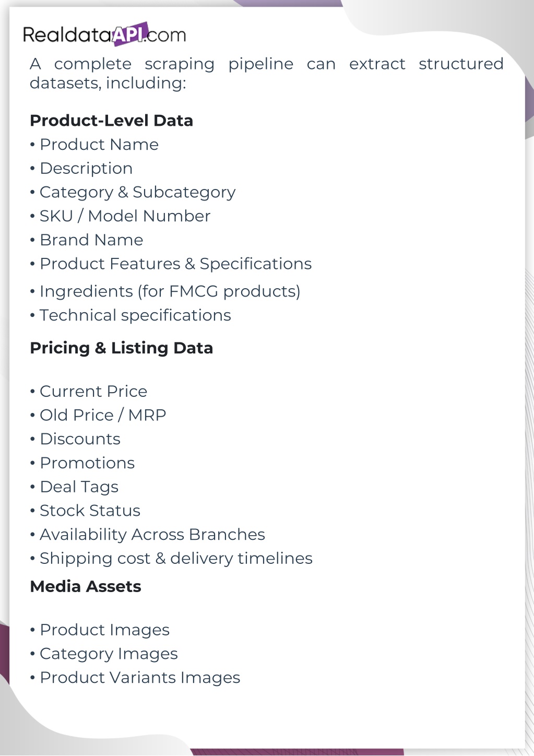This screenshot has height=756, width=534.
Task: Click the purple API badge in logo
Action: click(130, 34)
